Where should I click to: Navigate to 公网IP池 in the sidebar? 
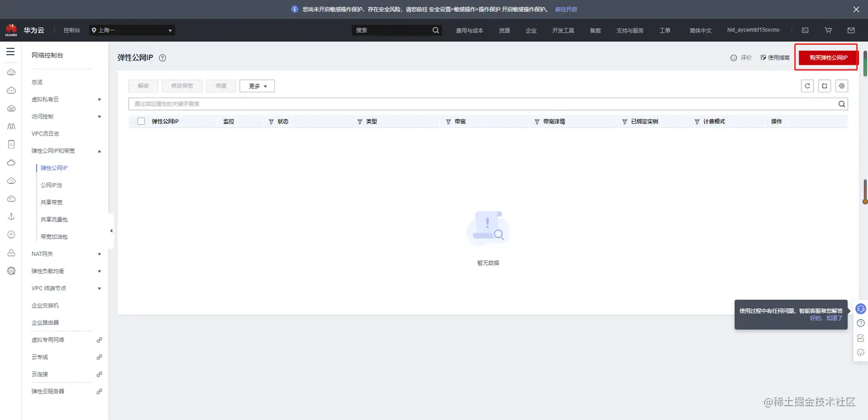(x=52, y=185)
